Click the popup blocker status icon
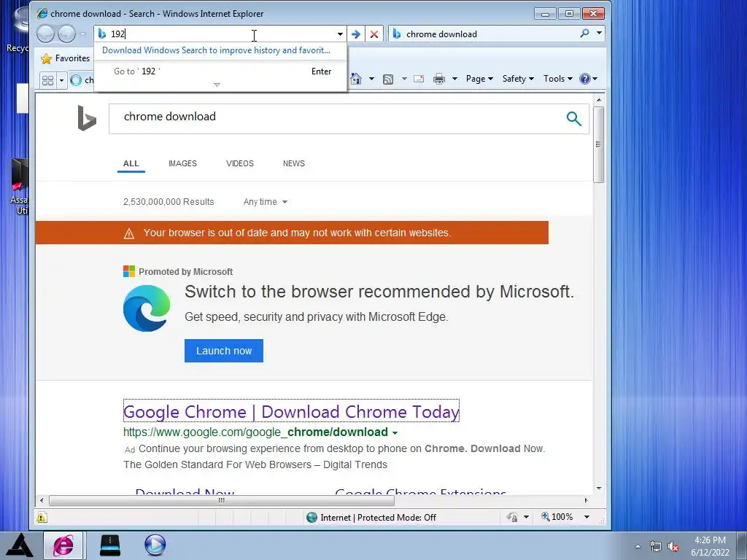This screenshot has width=747, height=560. click(x=513, y=517)
